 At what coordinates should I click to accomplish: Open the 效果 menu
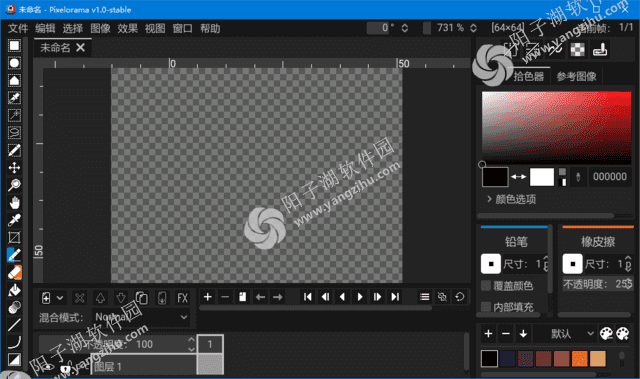(x=127, y=28)
